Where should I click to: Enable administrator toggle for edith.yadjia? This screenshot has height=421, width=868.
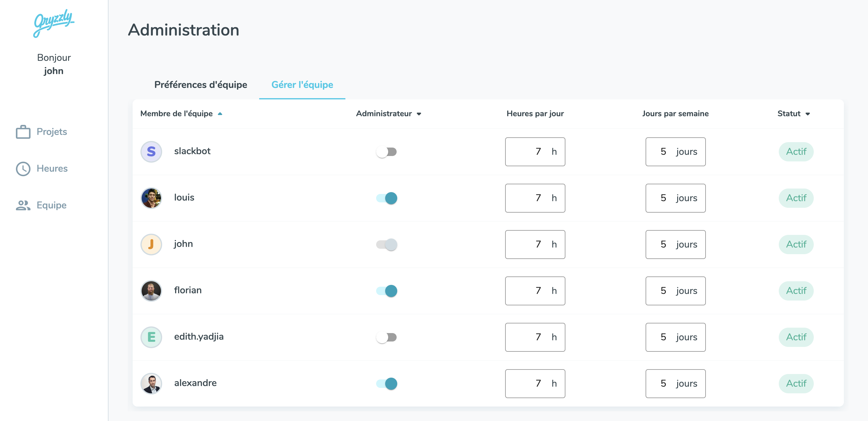coord(386,337)
